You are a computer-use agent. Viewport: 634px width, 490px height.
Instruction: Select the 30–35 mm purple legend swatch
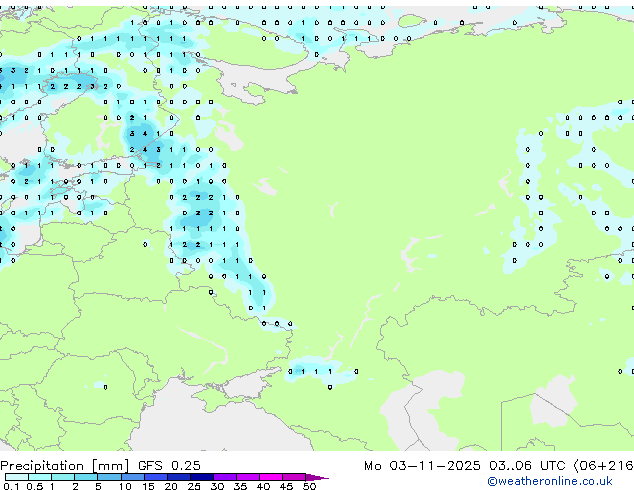[x=224, y=477]
